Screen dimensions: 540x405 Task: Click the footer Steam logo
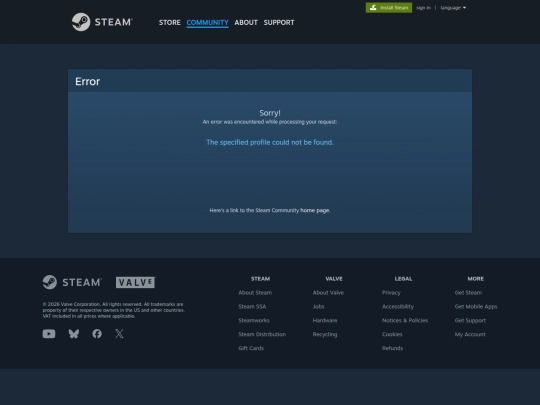click(x=72, y=282)
